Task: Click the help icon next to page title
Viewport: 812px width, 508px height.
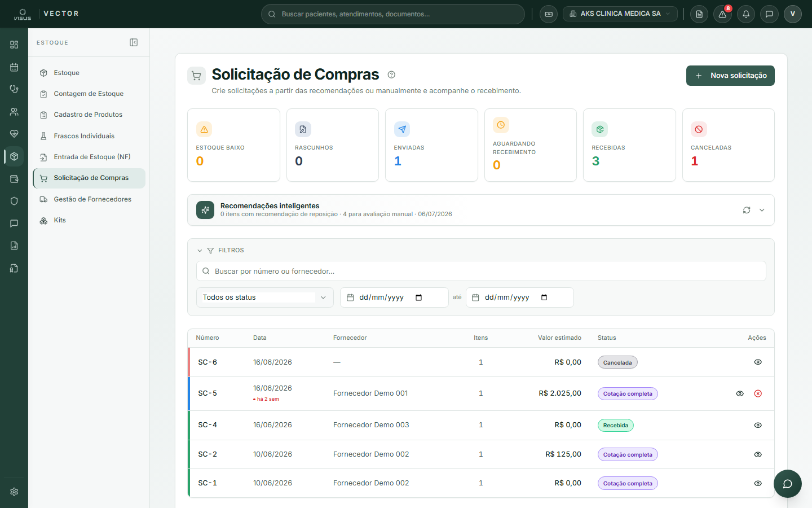Action: tap(391, 75)
